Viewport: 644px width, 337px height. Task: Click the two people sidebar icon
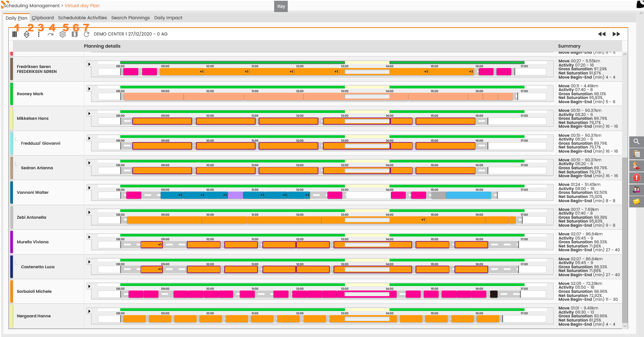point(637,190)
